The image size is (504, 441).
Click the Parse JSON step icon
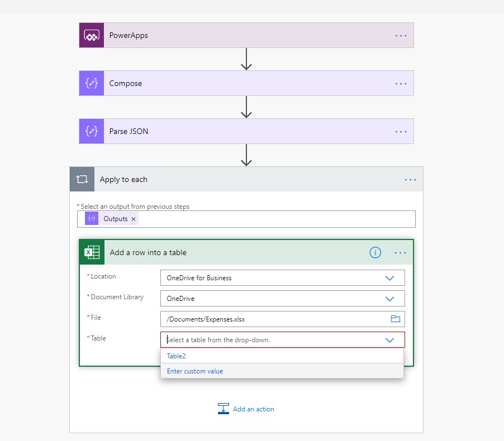point(92,131)
